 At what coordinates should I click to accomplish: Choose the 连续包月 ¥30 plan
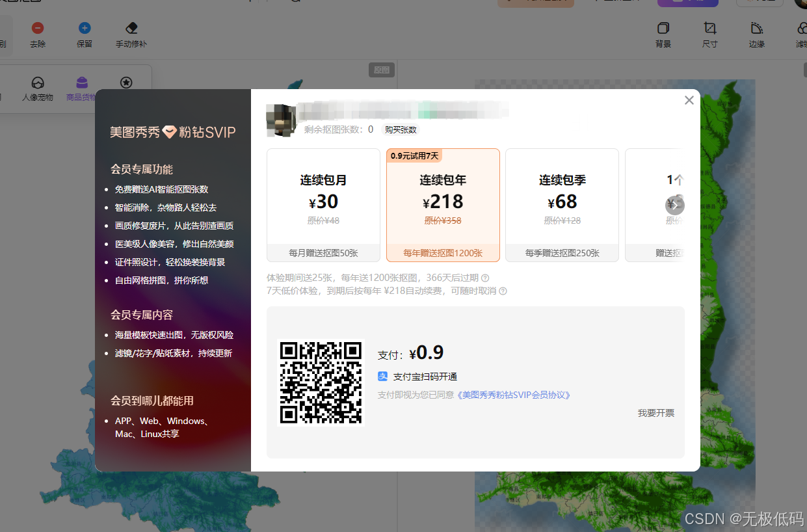point(323,205)
